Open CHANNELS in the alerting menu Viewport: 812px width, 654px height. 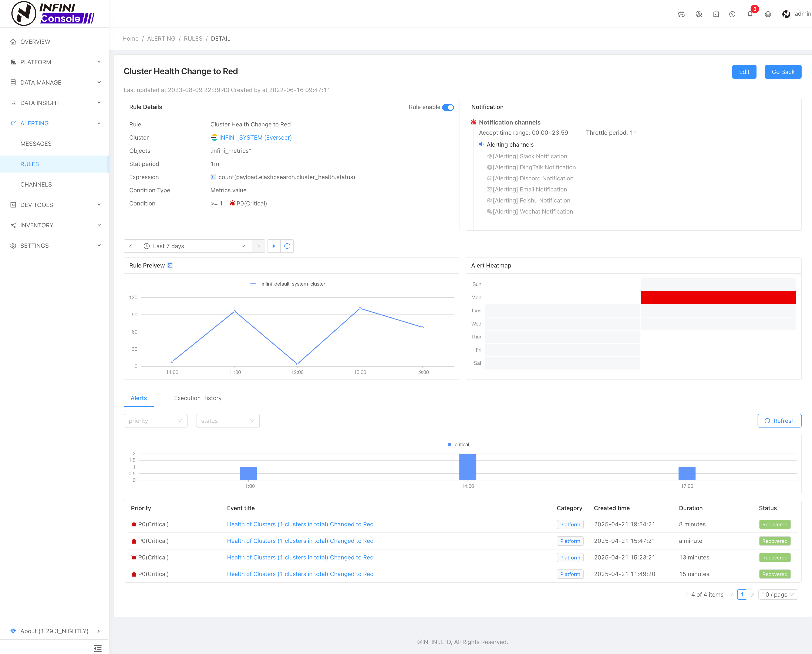point(36,184)
